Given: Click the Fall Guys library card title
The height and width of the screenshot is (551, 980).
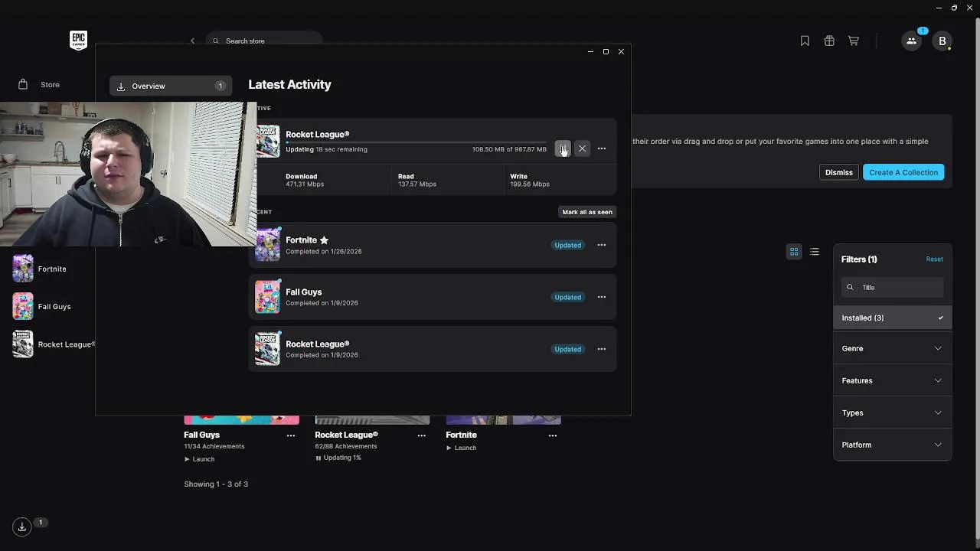Looking at the screenshot, I should 201,435.
